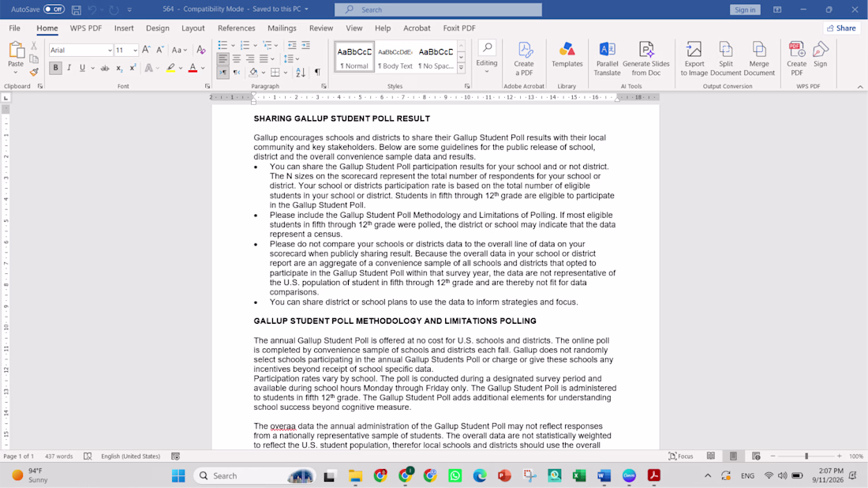Image resolution: width=868 pixels, height=488 pixels.
Task: Switch to the References tab
Action: pyautogui.click(x=237, y=28)
